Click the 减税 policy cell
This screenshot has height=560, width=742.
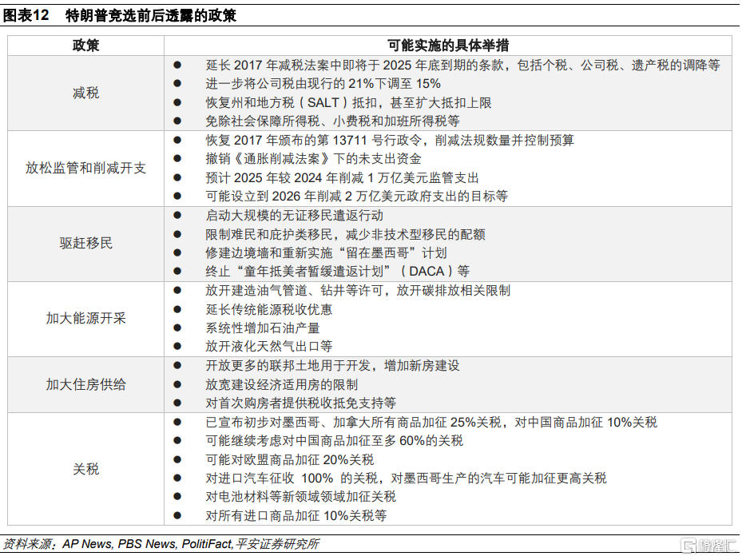pyautogui.click(x=86, y=93)
